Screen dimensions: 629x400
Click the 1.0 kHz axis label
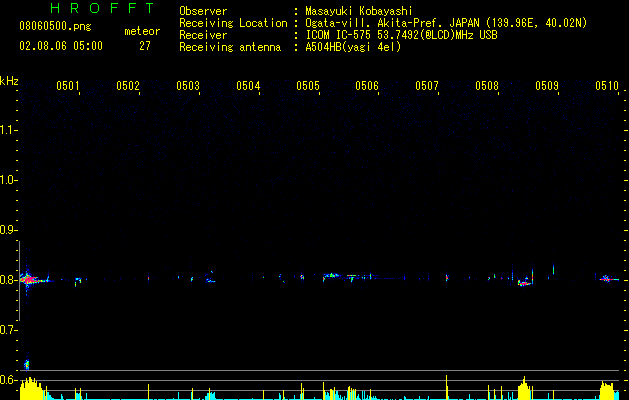8,180
